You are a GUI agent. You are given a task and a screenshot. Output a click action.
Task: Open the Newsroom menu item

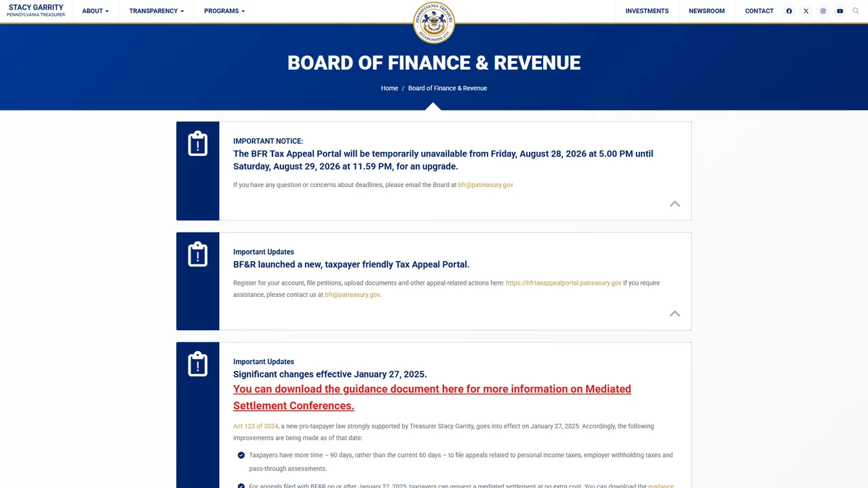[x=707, y=11]
